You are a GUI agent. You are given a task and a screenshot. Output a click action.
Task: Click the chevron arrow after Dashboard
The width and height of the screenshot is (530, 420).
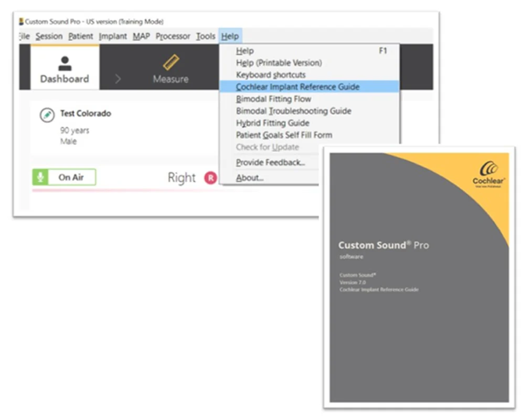(x=118, y=79)
